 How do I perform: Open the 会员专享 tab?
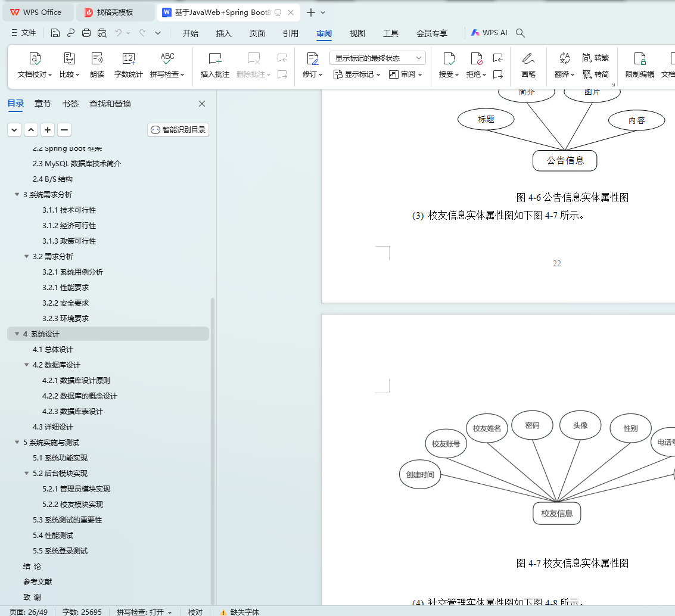(x=432, y=33)
